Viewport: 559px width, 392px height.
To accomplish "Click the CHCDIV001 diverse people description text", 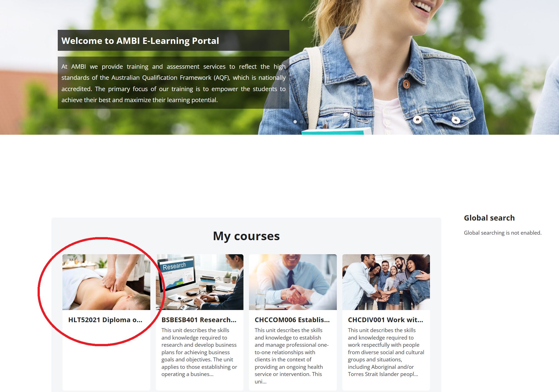I will (x=386, y=352).
